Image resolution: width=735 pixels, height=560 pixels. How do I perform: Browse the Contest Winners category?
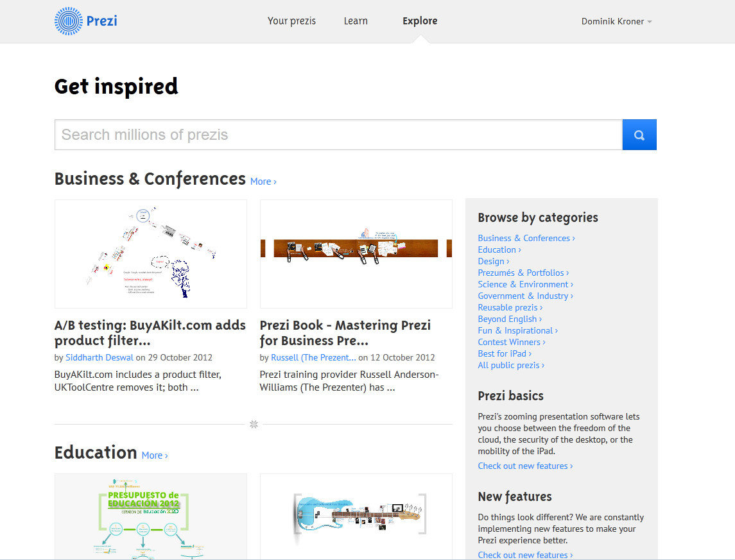[511, 342]
